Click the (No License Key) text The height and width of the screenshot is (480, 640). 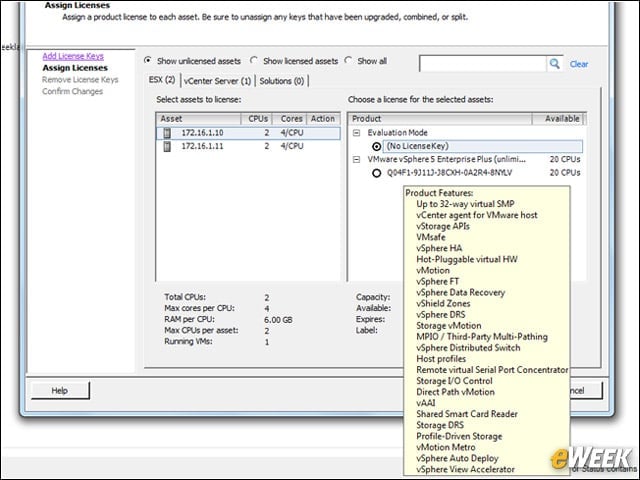418,146
